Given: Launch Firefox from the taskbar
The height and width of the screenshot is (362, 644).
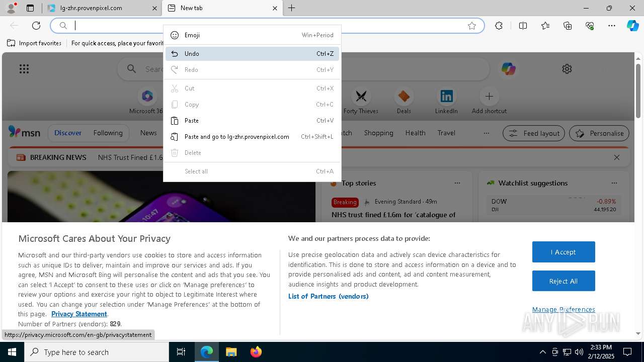Looking at the screenshot, I should pyautogui.click(x=256, y=352).
